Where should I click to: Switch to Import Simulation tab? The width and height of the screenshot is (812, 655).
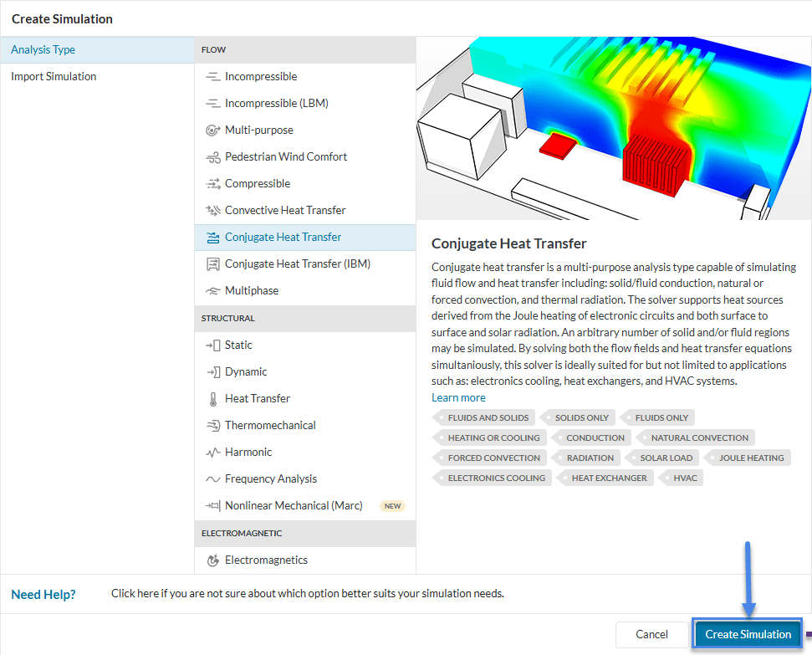pos(54,77)
